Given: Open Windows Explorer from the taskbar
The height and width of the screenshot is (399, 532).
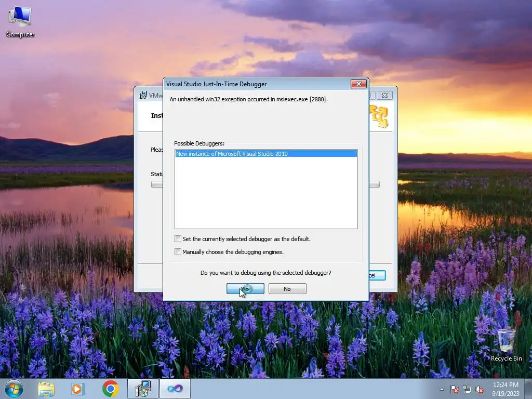Looking at the screenshot, I should click(x=46, y=389).
